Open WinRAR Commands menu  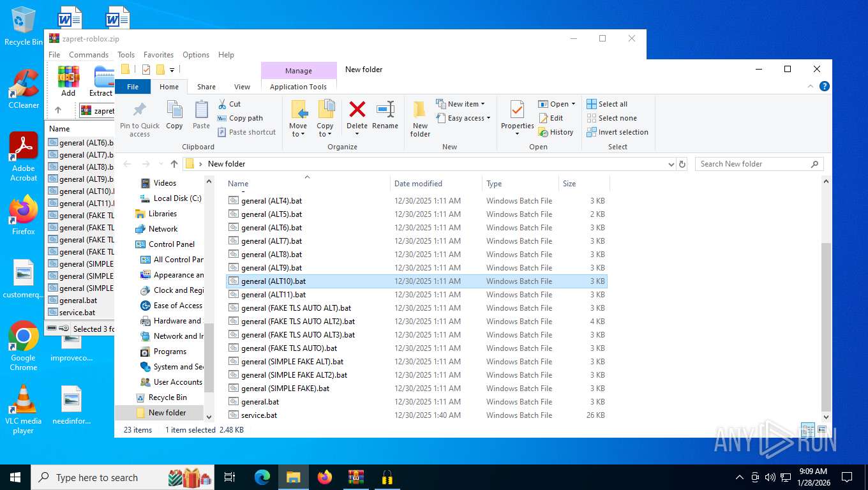89,55
